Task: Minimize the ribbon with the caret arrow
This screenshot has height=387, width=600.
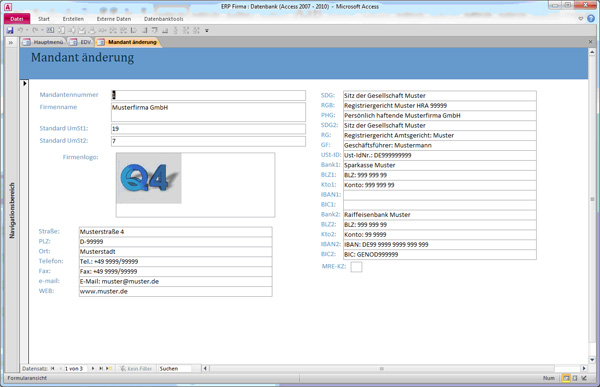Action: (580, 18)
